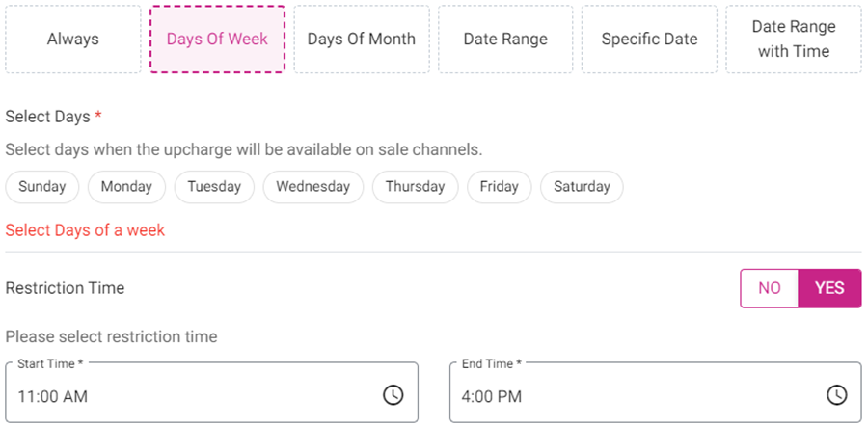The image size is (868, 427).
Task: Select the Wednesday day chip
Action: point(312,187)
